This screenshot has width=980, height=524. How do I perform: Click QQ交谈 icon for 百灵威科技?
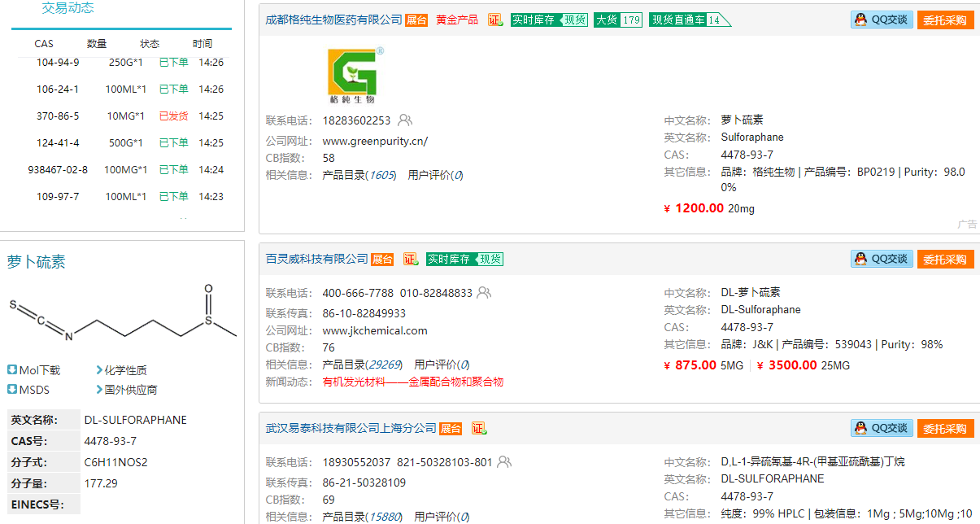tap(882, 259)
